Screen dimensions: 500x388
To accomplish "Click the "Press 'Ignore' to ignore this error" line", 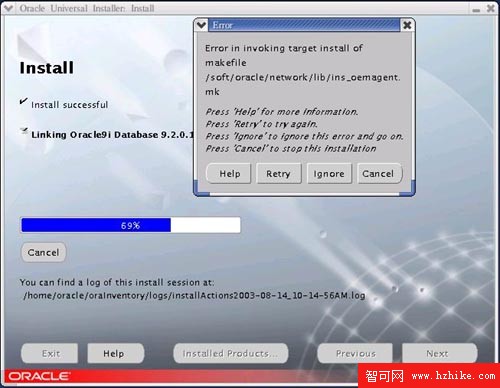I will 304,136.
